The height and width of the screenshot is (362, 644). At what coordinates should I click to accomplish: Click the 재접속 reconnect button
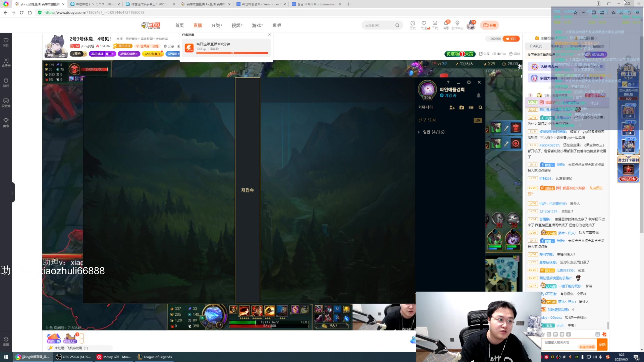pos(248,190)
